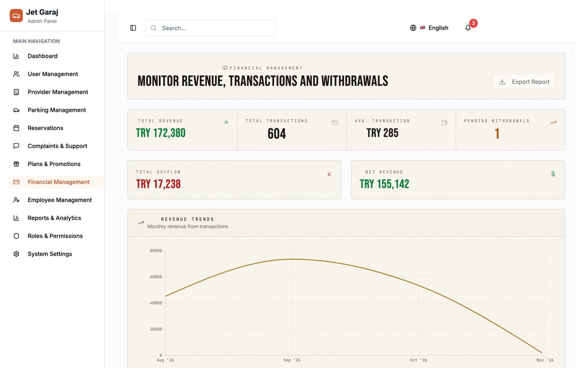Viewport: 588px width, 368px height.
Task: Click the Net Revenue TRY 155,142 value
Action: pos(384,184)
